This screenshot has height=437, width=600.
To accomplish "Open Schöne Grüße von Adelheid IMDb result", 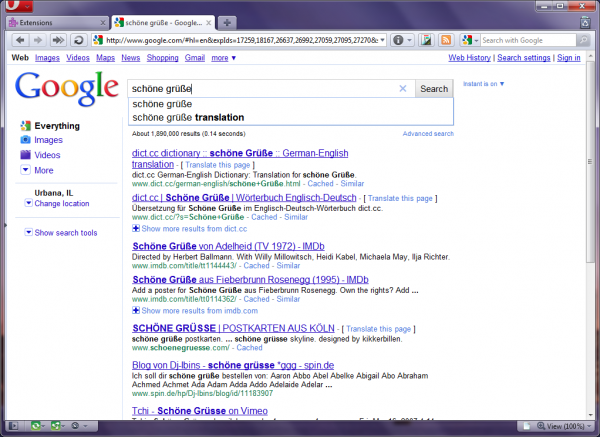I will (x=228, y=246).
